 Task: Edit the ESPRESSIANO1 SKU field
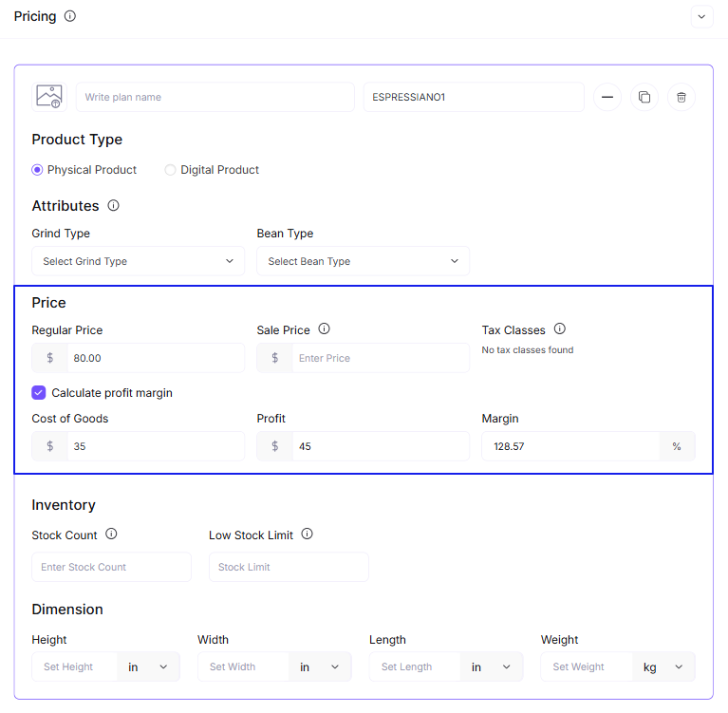[474, 97]
